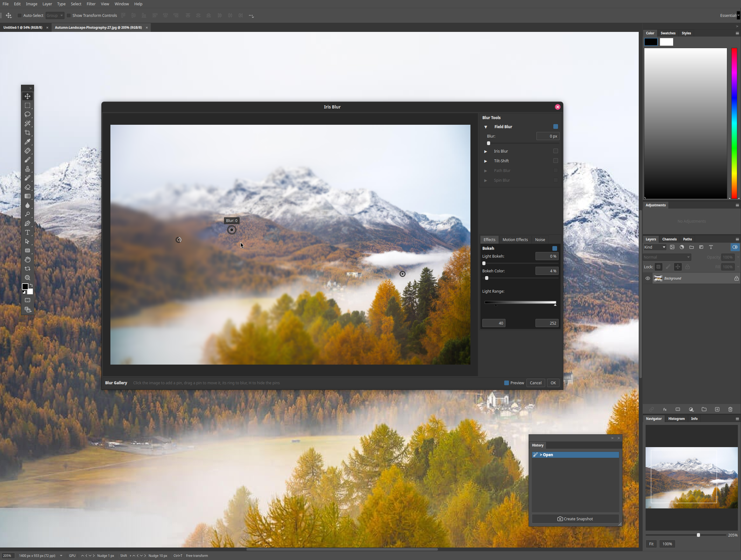Viewport: 741px width, 560px height.
Task: Click the Fit button in Navigator
Action: [651, 544]
